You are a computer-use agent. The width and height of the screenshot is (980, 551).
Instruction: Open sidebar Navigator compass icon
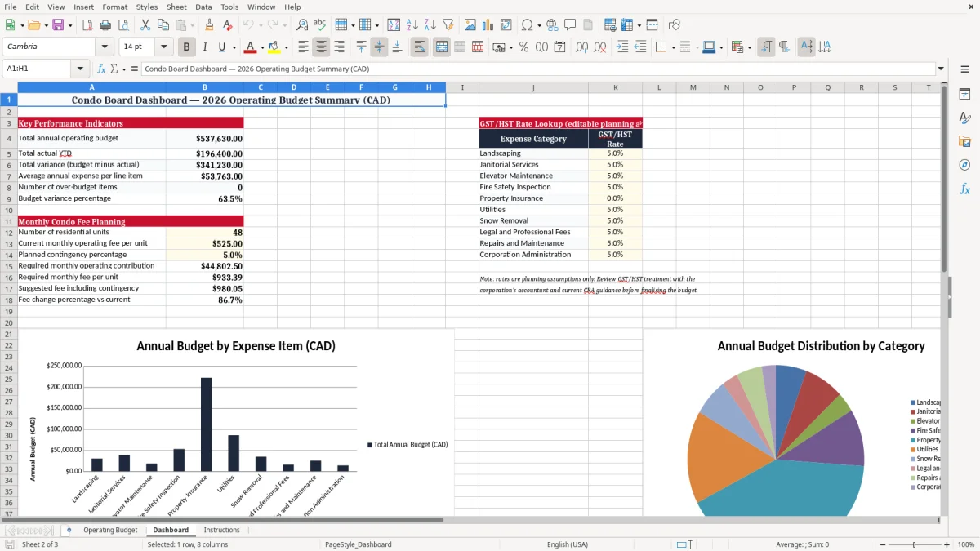click(964, 165)
